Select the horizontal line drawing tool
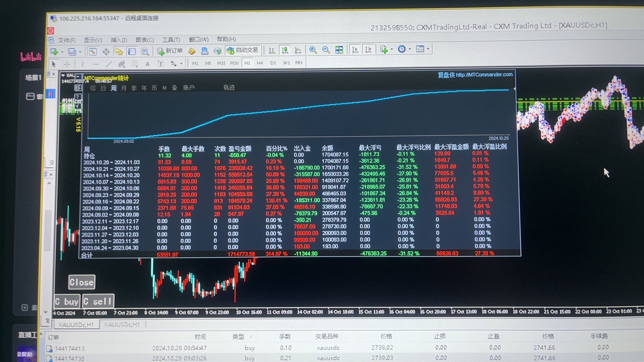644x362 pixels. [x=96, y=64]
